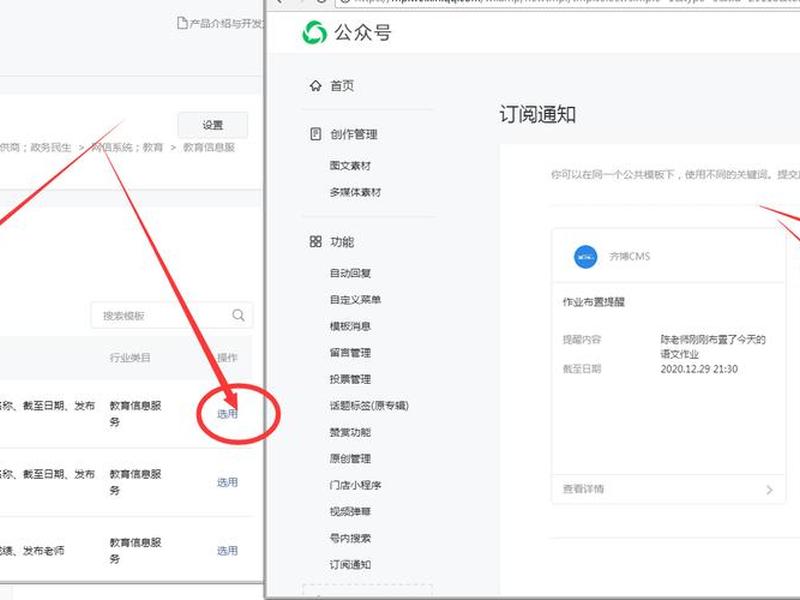
Task: Open 首页 in the sidebar
Action: tap(342, 86)
